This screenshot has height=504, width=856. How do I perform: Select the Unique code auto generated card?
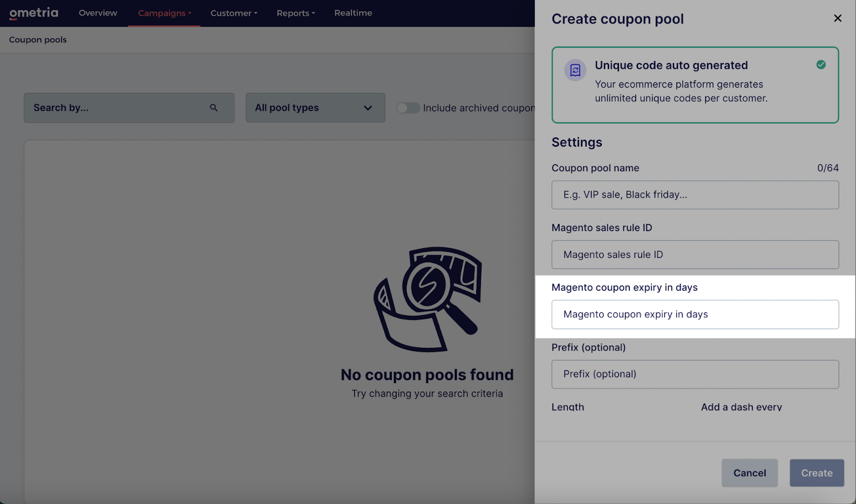(x=695, y=85)
